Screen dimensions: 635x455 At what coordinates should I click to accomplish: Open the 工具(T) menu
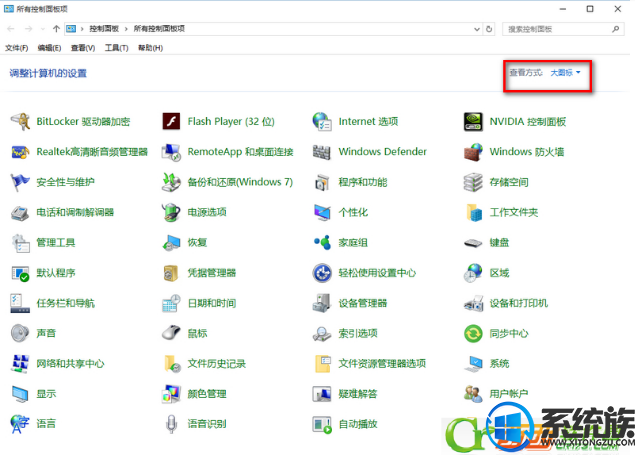click(116, 48)
